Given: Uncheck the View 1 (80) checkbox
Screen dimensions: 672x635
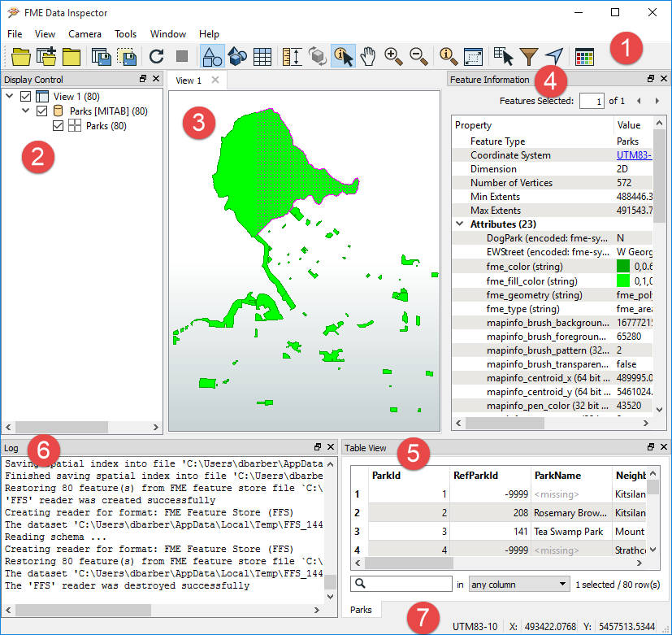Looking at the screenshot, I should (x=25, y=97).
